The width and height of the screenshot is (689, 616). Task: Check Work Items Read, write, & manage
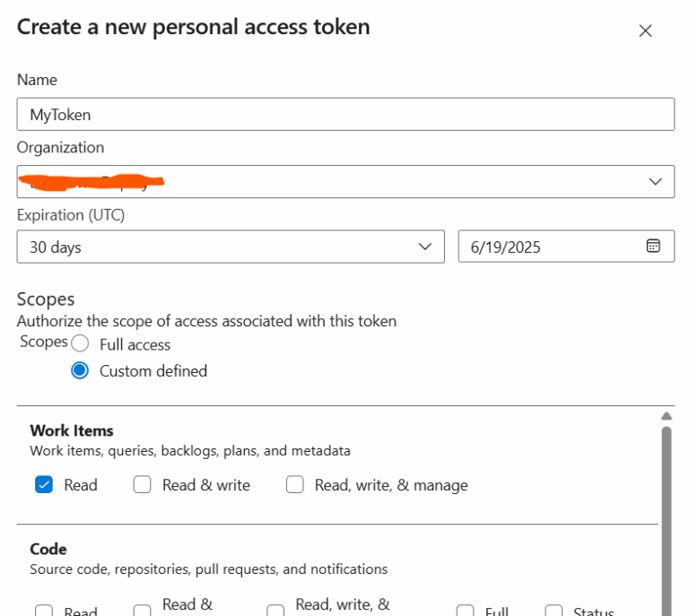(x=295, y=485)
